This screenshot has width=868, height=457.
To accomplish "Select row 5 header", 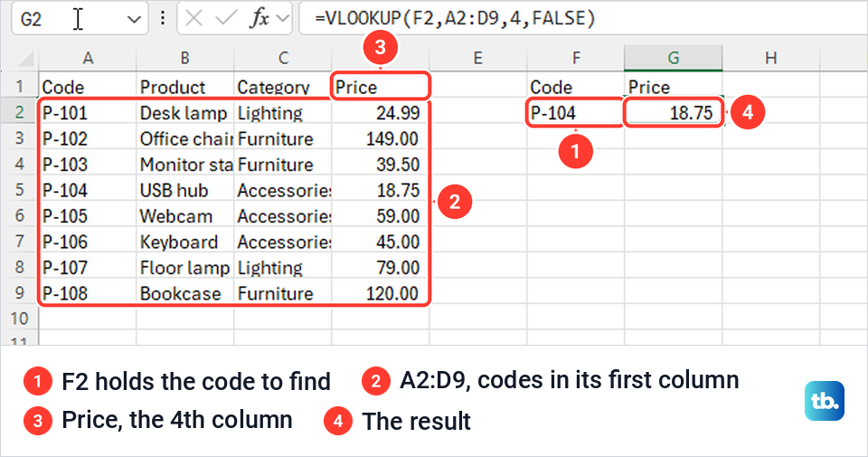I will click(19, 190).
